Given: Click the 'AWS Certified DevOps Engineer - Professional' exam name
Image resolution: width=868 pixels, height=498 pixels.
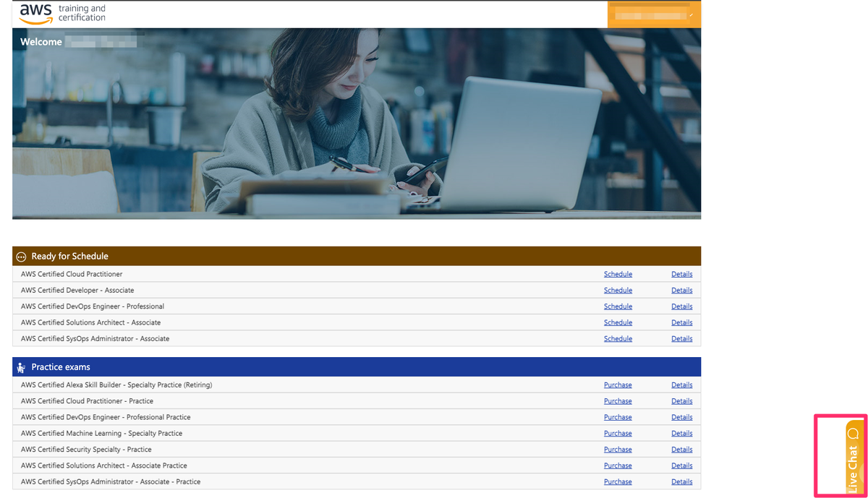Looking at the screenshot, I should tap(93, 306).
